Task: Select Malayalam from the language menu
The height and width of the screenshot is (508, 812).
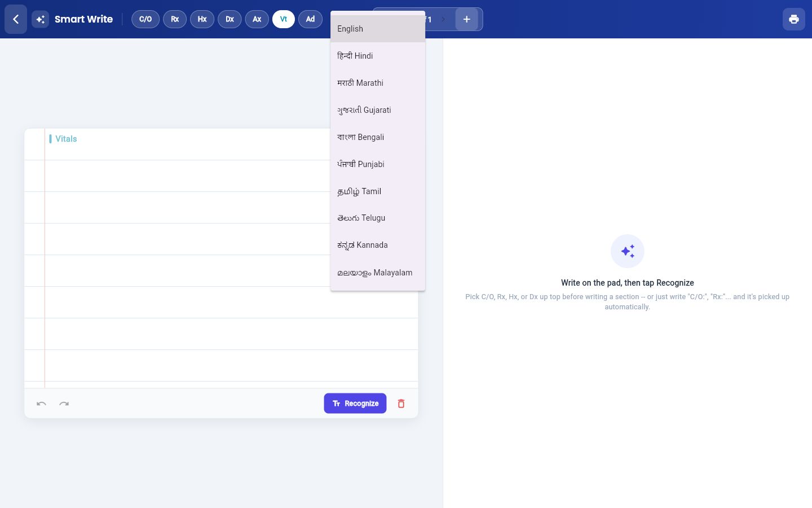Action: pyautogui.click(x=378, y=273)
